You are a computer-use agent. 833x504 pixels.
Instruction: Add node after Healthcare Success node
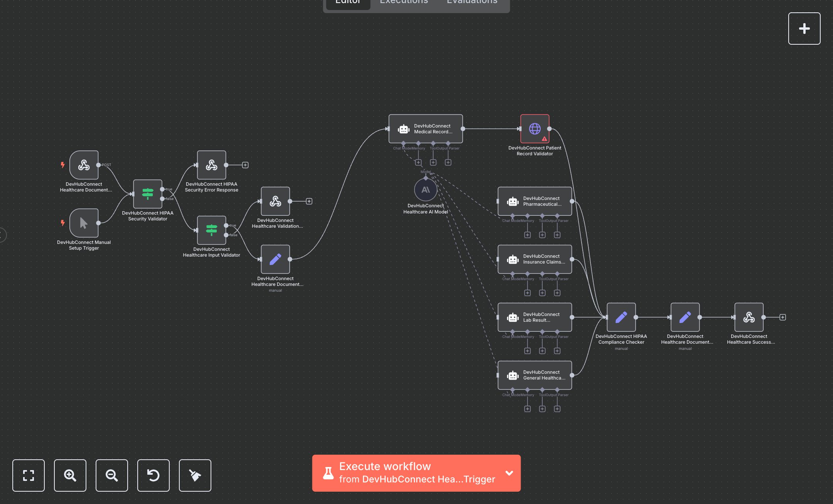(782, 317)
